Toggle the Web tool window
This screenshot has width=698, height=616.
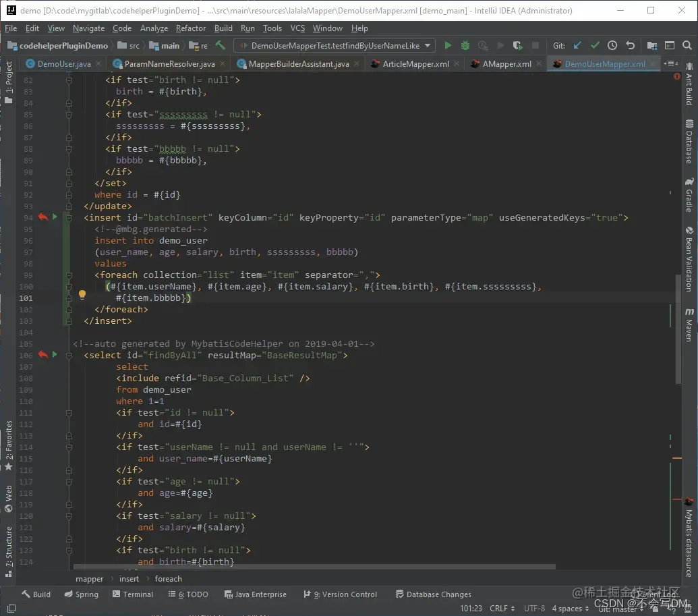coord(9,499)
